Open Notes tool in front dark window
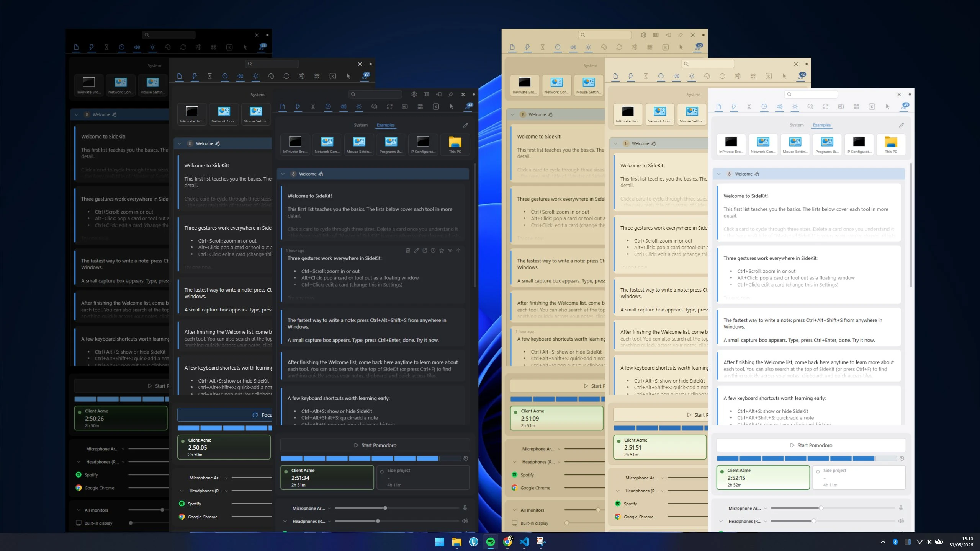This screenshot has width=980, height=551. click(x=283, y=107)
